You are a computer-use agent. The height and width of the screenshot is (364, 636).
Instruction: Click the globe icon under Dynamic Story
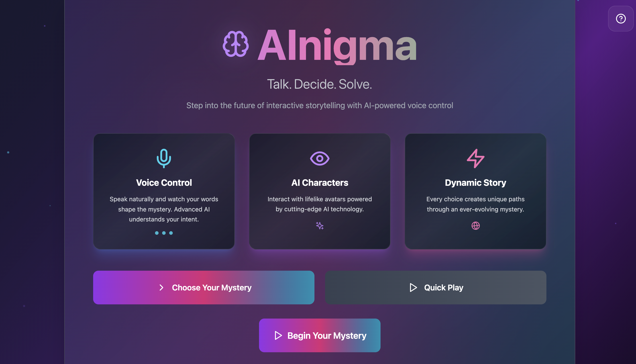coord(475,226)
